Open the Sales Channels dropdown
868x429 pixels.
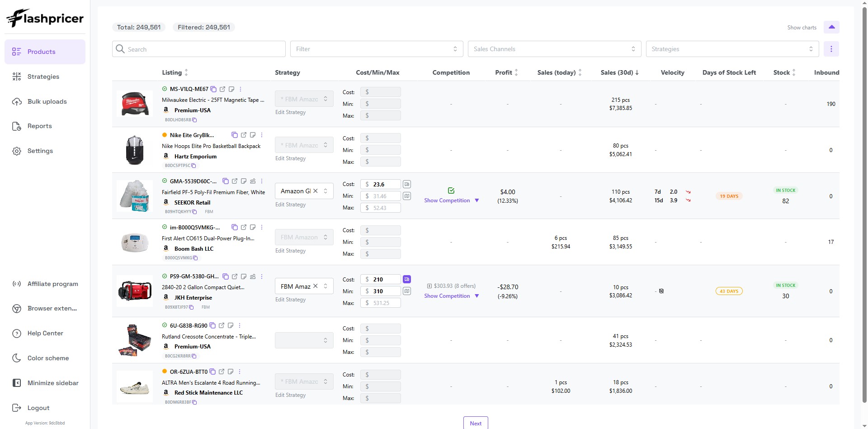pos(554,49)
